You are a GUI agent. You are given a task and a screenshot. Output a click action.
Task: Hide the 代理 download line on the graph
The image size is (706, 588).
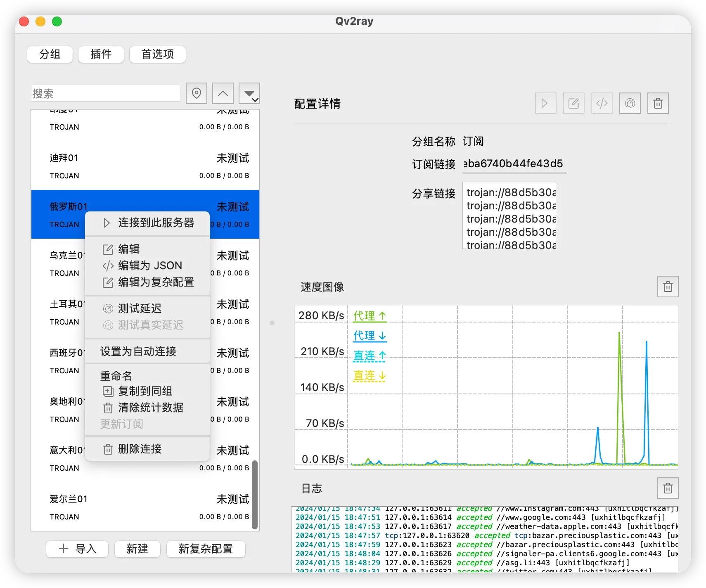[369, 336]
